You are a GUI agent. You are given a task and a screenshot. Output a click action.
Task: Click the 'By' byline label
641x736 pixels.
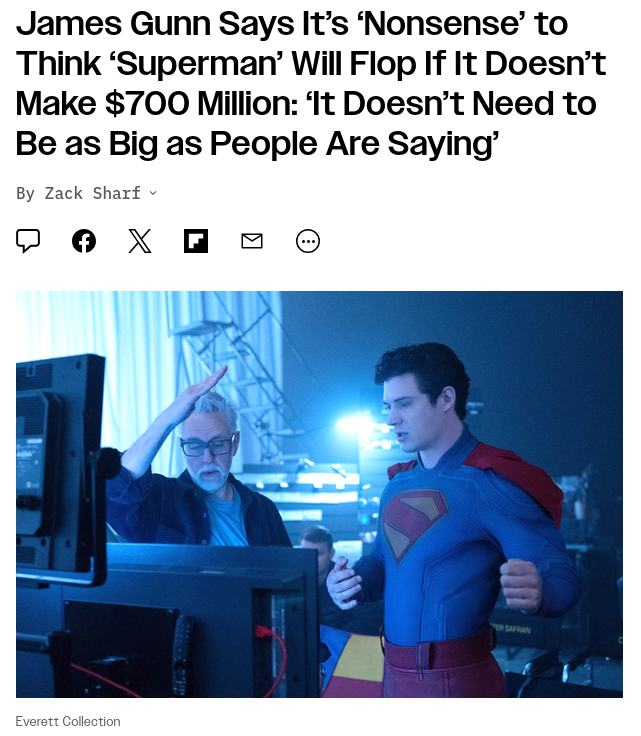(25, 193)
